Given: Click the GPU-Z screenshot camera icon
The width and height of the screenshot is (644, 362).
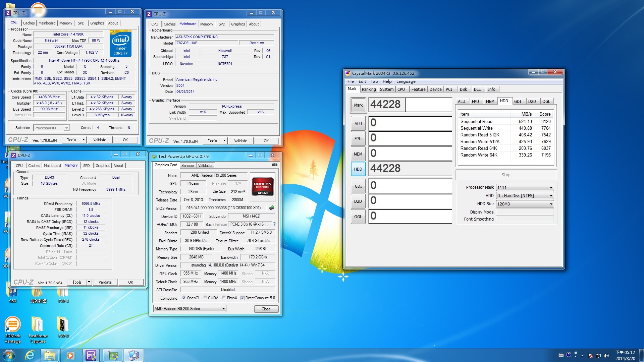Looking at the screenshot, I should (x=274, y=165).
